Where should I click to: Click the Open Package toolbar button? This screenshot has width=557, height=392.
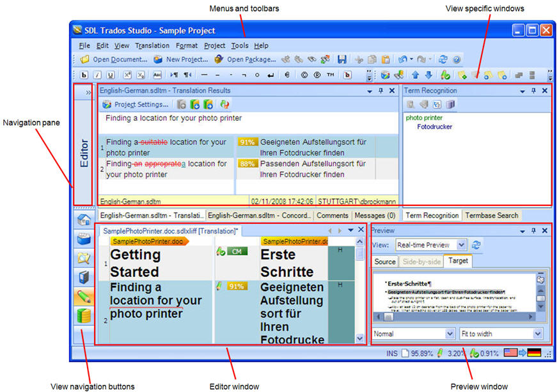click(245, 59)
